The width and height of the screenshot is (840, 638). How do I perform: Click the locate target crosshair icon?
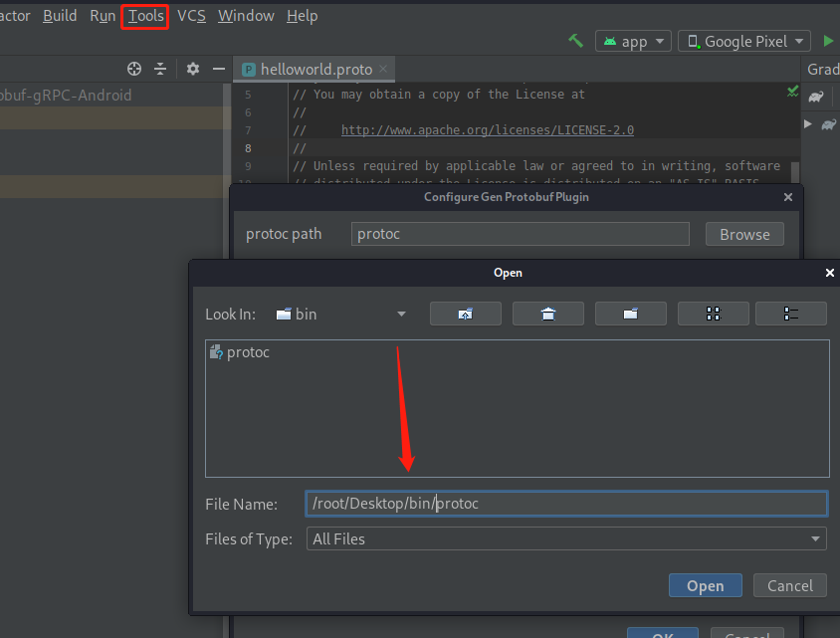[134, 69]
